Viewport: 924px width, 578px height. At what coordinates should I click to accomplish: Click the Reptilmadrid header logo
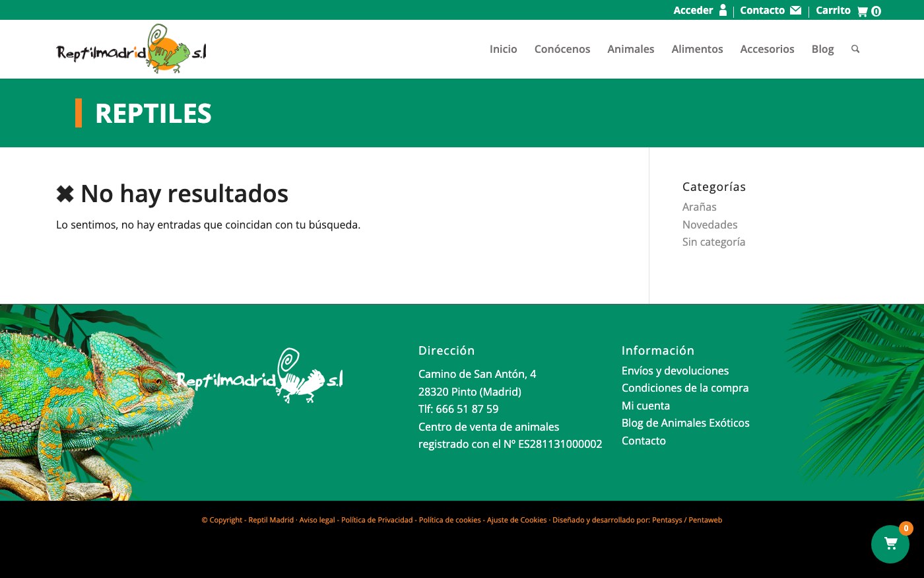click(131, 49)
